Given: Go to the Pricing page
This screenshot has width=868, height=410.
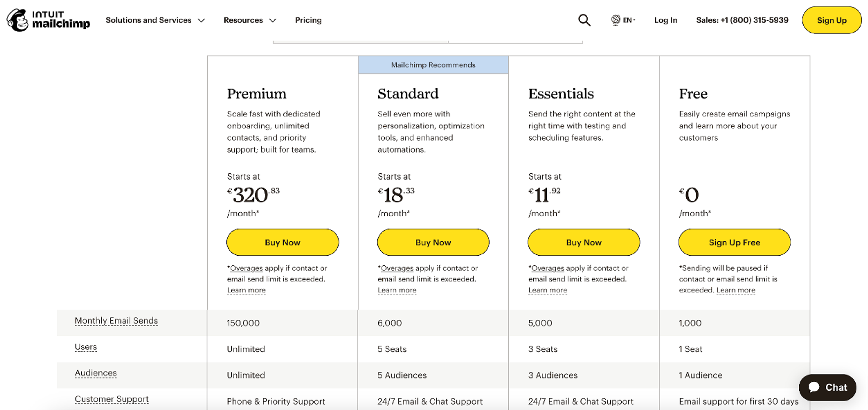Looking at the screenshot, I should click(x=308, y=20).
